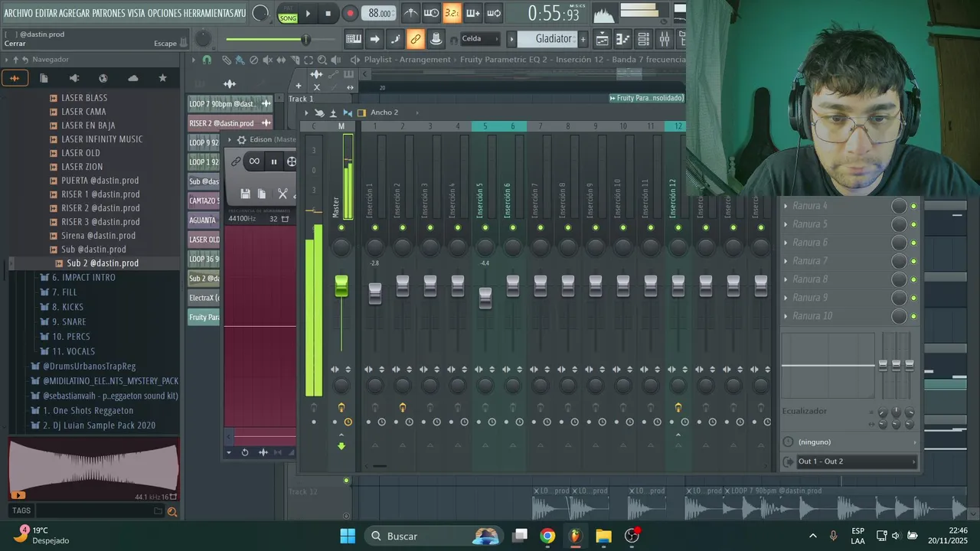Expand 2. Dj Luian Sample Pack 2020 folder

tap(99, 425)
